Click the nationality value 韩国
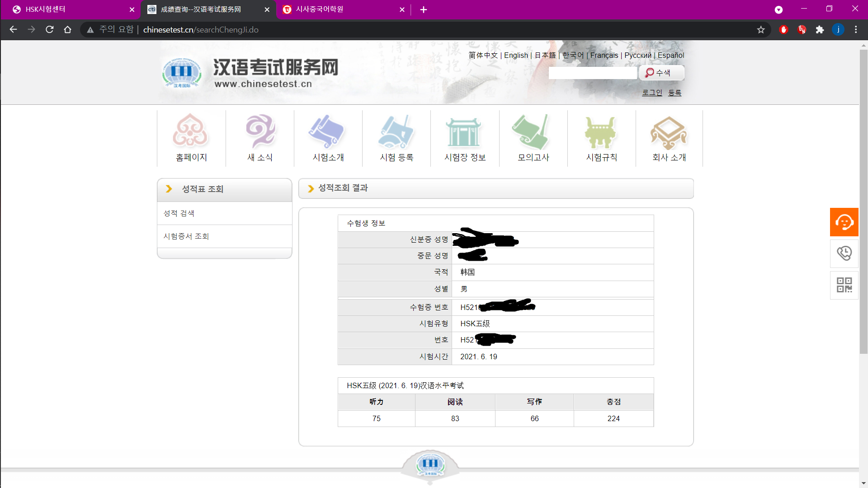 (467, 272)
